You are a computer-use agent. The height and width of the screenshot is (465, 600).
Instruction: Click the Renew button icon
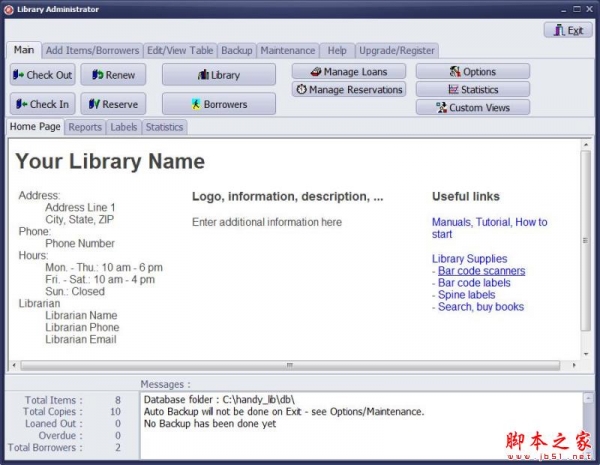(x=98, y=75)
